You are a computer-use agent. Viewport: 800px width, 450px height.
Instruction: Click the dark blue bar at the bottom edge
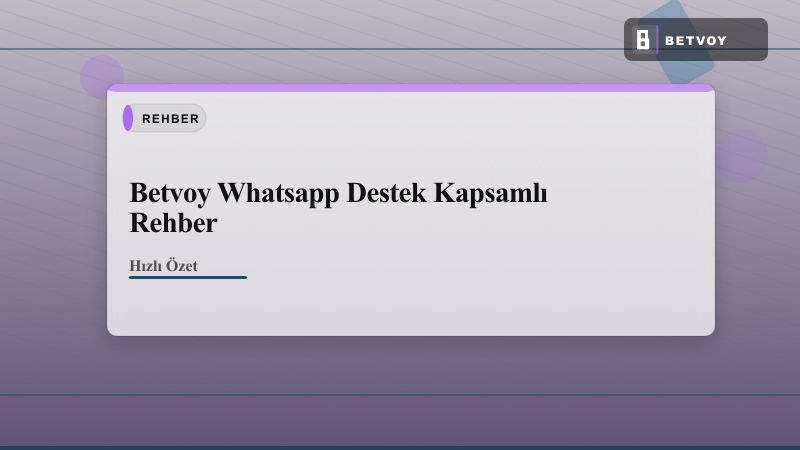coord(400,447)
